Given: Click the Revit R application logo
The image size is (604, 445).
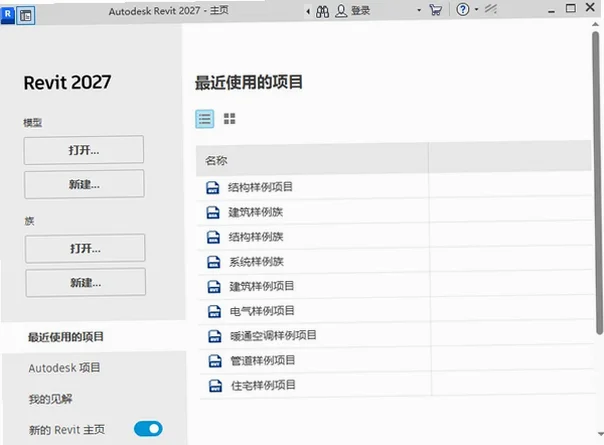Looking at the screenshot, I should coord(7,15).
